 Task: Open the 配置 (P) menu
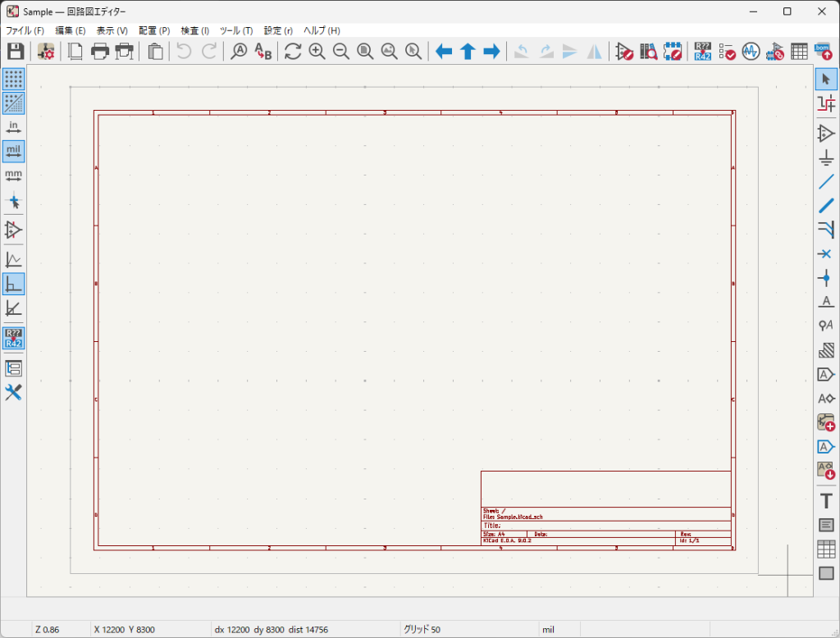(x=154, y=30)
